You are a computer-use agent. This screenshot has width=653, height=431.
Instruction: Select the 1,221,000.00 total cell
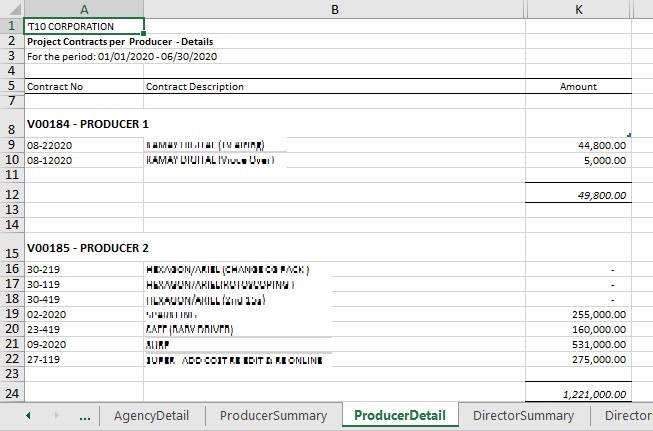[x=578, y=394]
